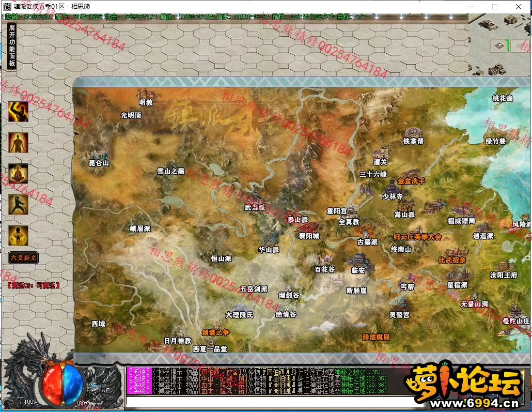Viewport: 532px width, 412px height.
Task: Click the 襄阳城 city icon
Action: pyautogui.click(x=311, y=226)
